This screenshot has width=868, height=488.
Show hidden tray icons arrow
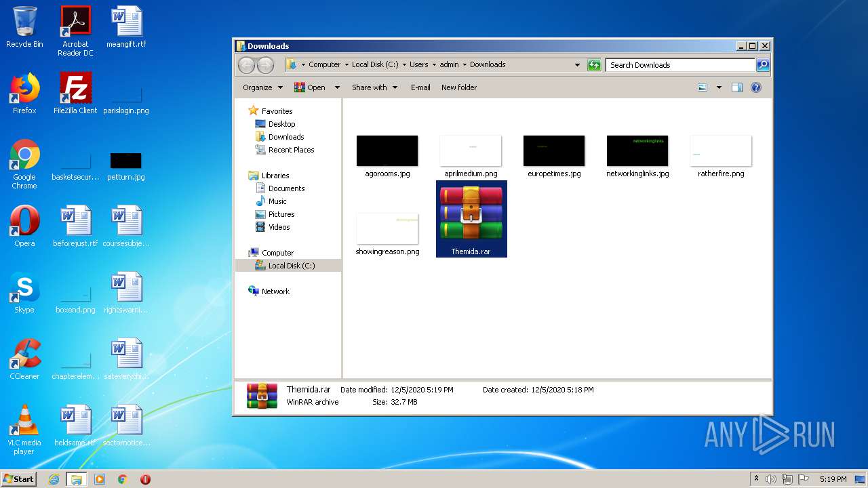pos(756,479)
